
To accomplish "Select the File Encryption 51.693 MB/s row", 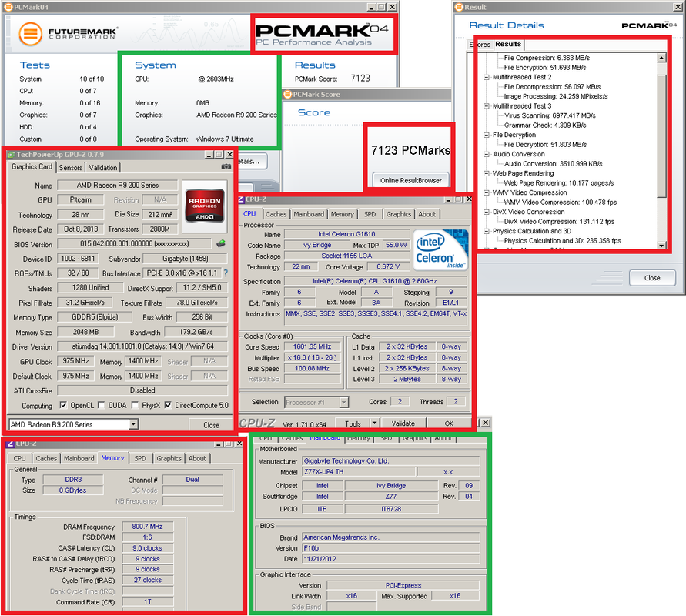I will pyautogui.click(x=544, y=68).
